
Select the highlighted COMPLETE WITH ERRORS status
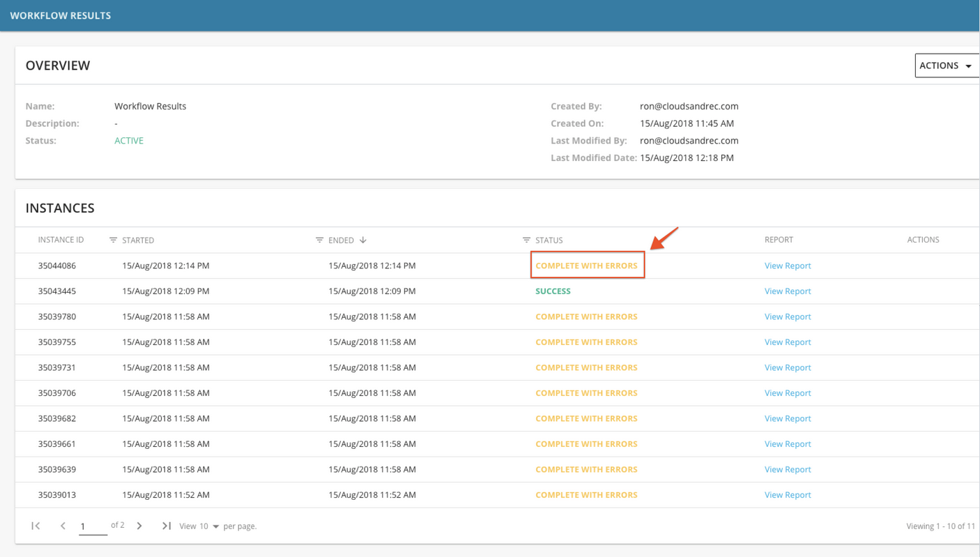586,266
